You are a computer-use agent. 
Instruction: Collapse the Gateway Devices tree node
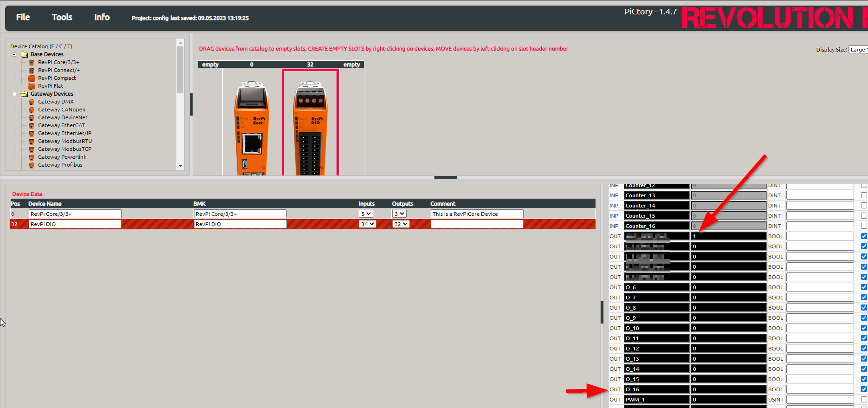pyautogui.click(x=14, y=94)
